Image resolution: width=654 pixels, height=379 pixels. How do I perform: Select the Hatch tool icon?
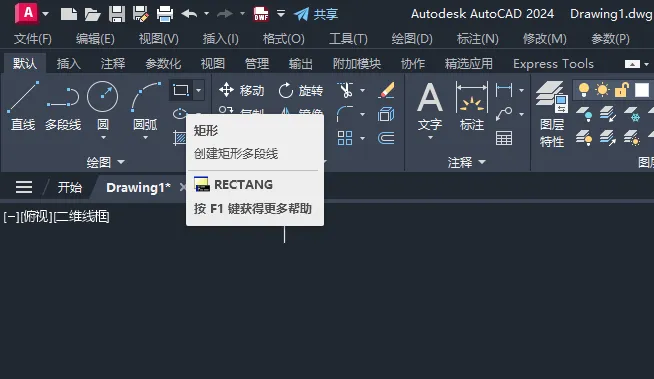pos(180,138)
